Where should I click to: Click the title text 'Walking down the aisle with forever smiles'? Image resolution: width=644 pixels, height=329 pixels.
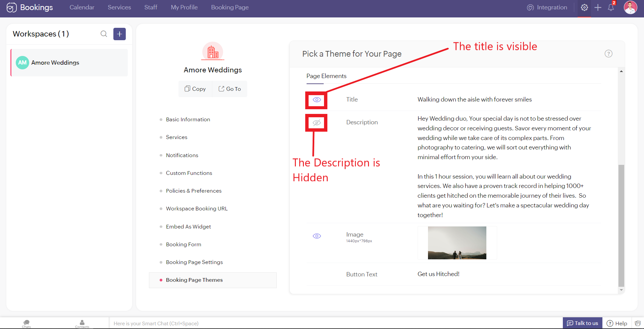(x=475, y=100)
